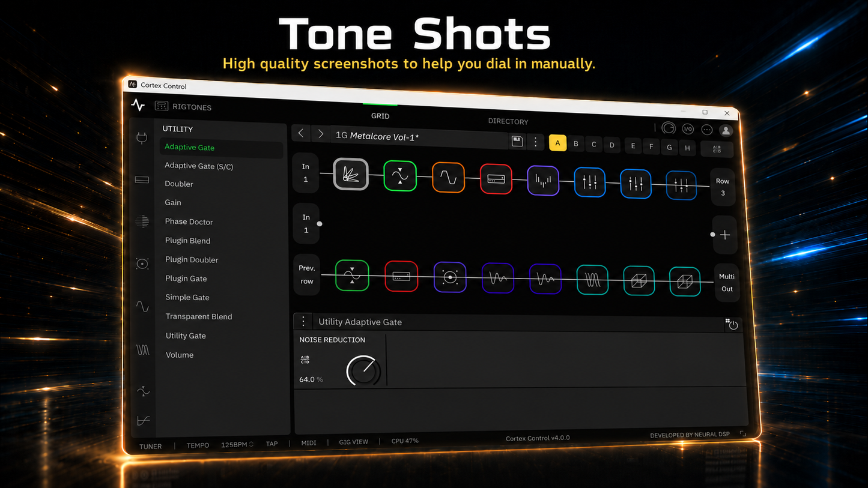Open the second row In 1 input selector
Screen dimensions: 868x488
tap(306, 223)
